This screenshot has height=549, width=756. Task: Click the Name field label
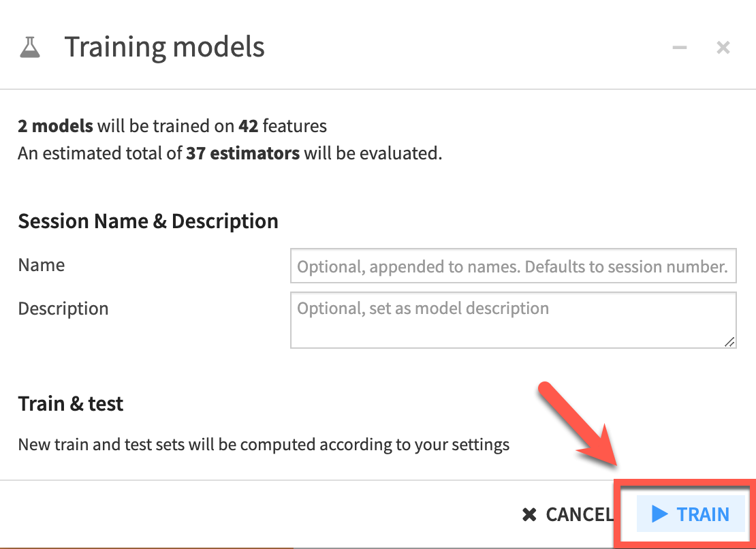42,265
